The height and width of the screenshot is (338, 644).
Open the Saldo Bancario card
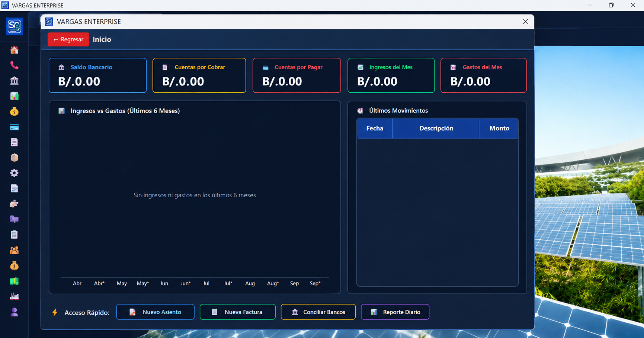click(x=98, y=75)
